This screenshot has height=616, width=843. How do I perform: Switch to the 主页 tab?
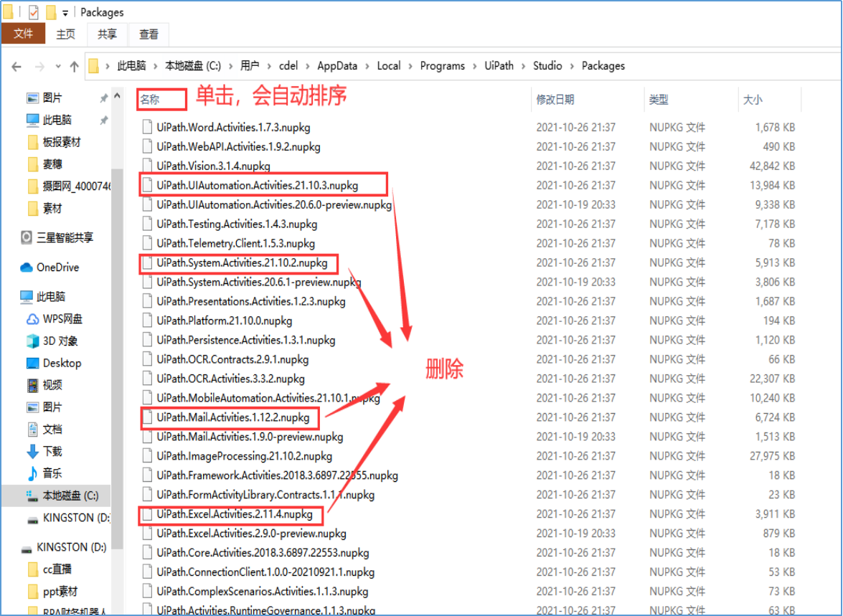point(65,34)
